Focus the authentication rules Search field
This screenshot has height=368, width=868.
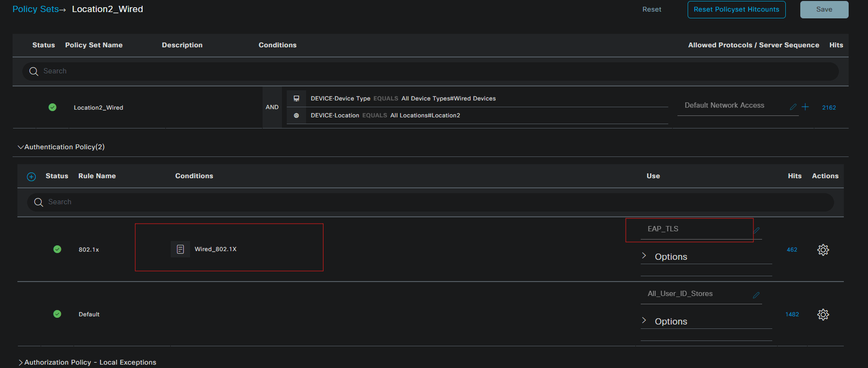pyautogui.click(x=430, y=202)
